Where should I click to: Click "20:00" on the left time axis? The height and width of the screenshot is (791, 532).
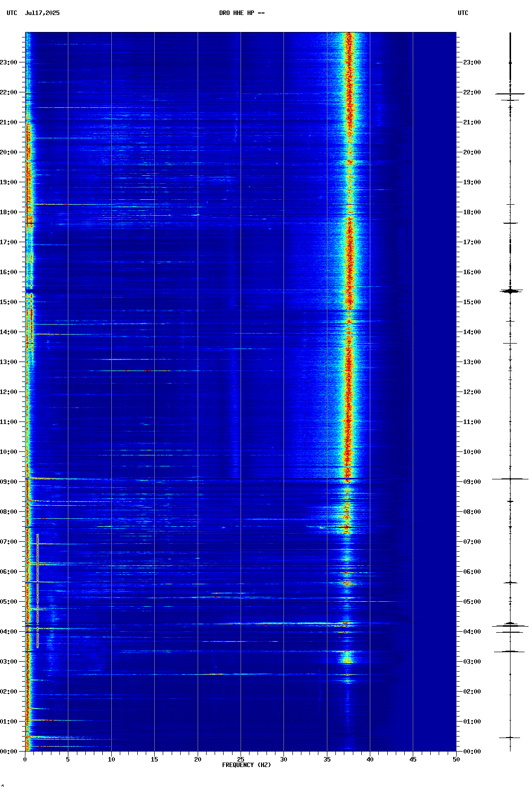(8, 152)
